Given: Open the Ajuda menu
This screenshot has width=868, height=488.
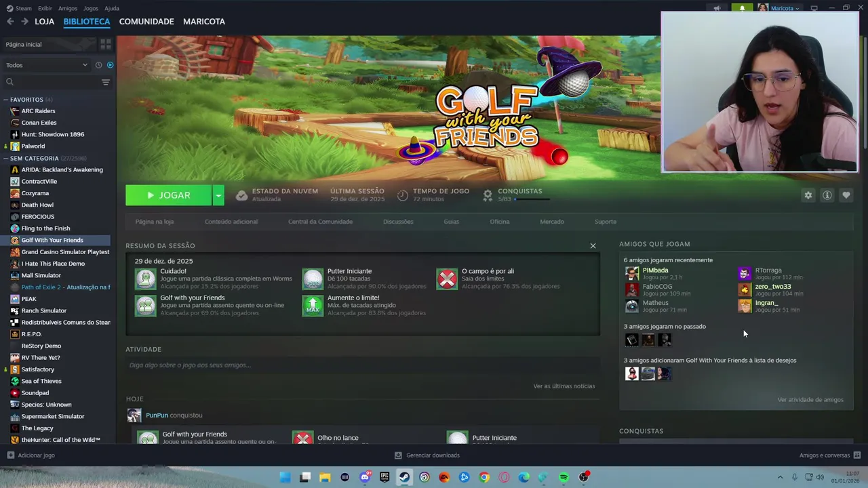Looking at the screenshot, I should (x=112, y=8).
